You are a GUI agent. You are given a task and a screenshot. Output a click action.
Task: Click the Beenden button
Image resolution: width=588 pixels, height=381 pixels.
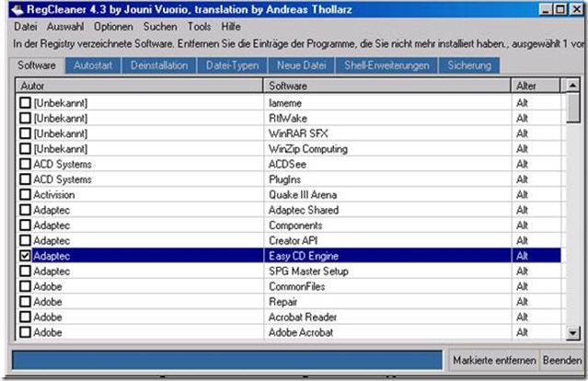tap(561, 361)
